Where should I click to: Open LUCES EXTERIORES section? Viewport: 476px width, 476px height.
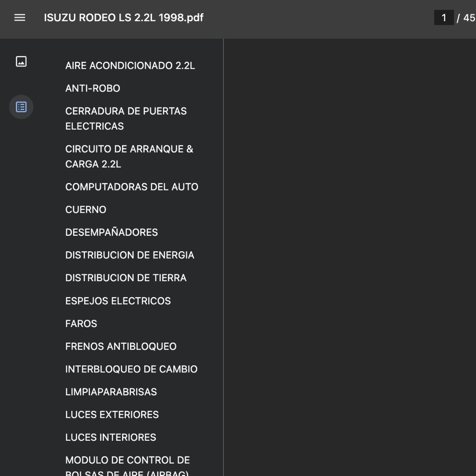(112, 415)
